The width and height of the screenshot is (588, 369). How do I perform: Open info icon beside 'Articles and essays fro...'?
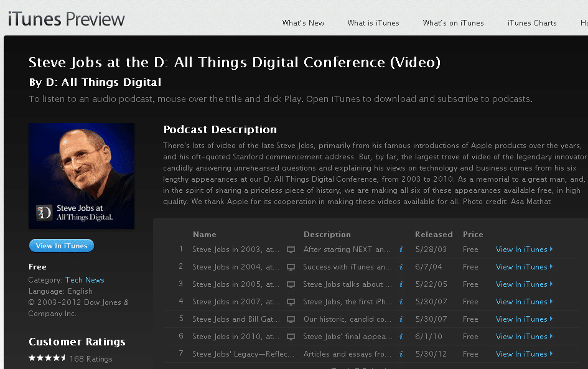coord(401,354)
